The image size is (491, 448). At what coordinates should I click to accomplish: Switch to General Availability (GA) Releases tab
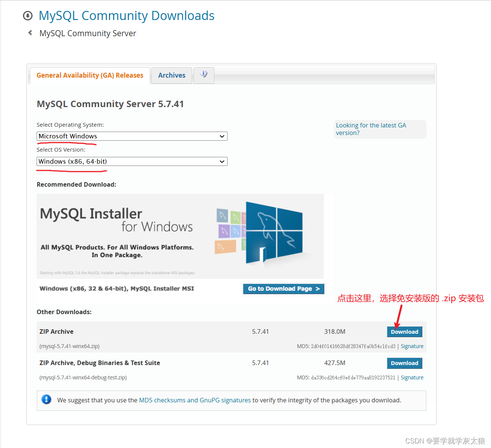coord(90,75)
